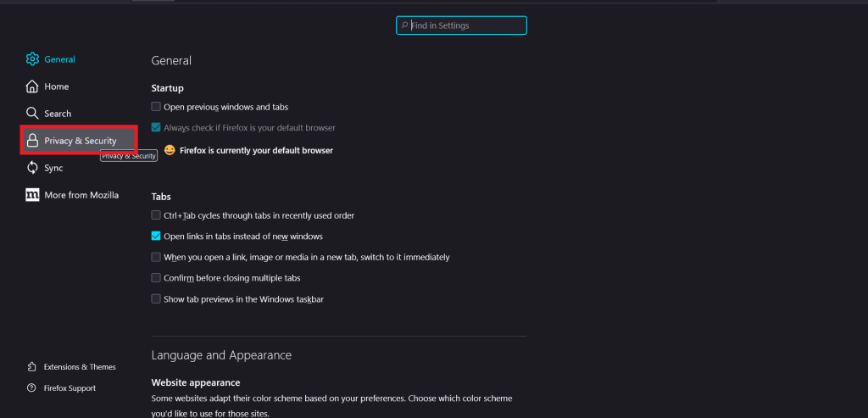Click the More from Mozilla logo icon
Screen dimensions: 868x418
[x=32, y=195]
